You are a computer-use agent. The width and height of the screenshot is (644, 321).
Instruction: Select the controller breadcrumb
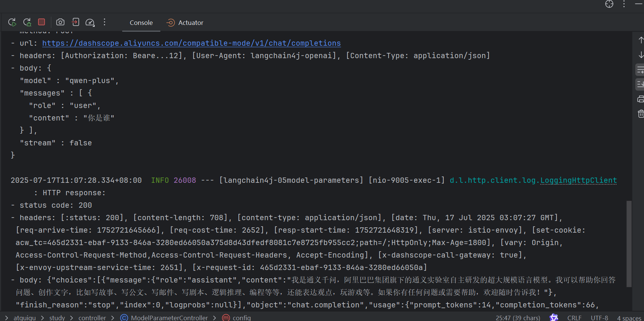coord(92,318)
